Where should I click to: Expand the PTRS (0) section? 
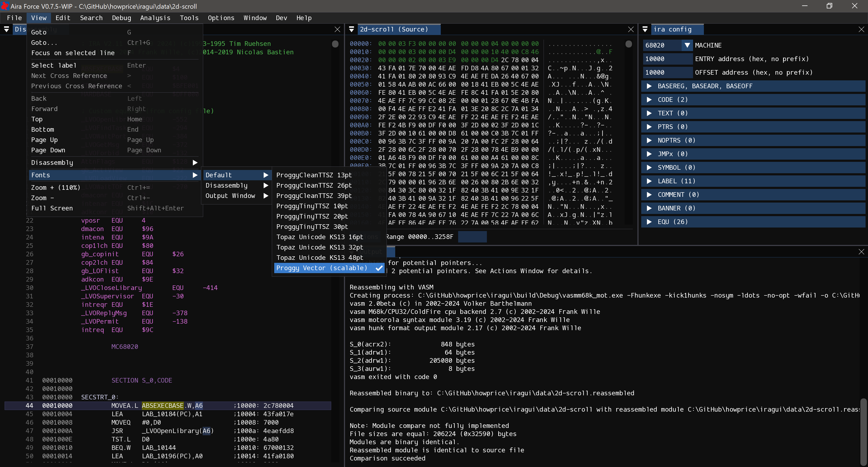753,127
